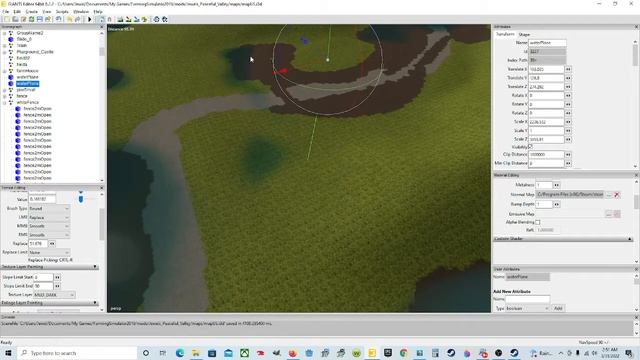This screenshot has height=360, width=640.
Task: Open the Texture Layer dropdown
Action: pos(54,295)
